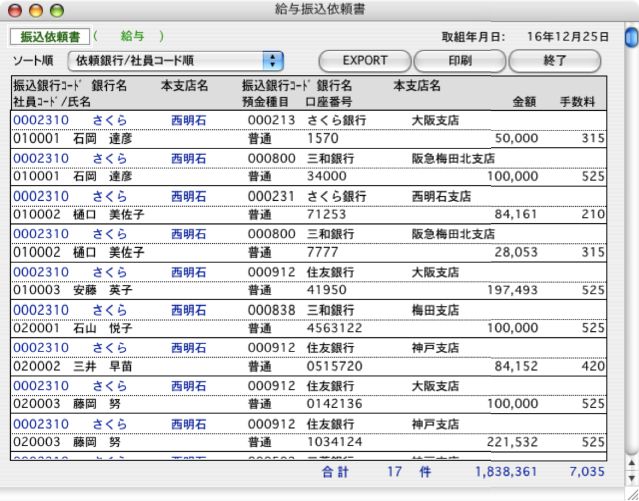Close the 給与振込依頼書 window with red button
This screenshot has width=639, height=501.
15,9
